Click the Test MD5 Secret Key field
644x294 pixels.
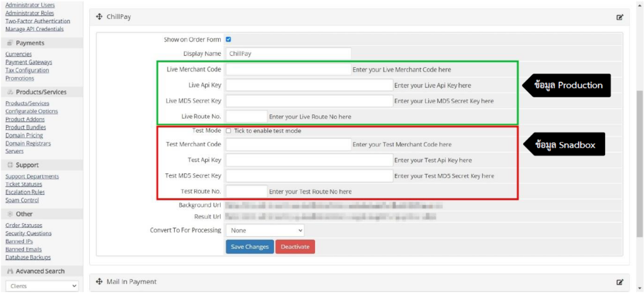309,176
